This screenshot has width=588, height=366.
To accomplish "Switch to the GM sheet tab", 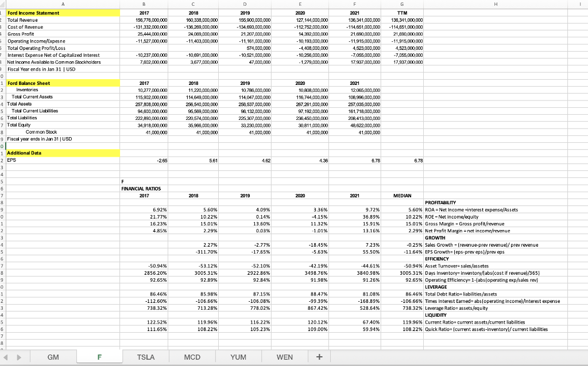I will [x=53, y=356].
